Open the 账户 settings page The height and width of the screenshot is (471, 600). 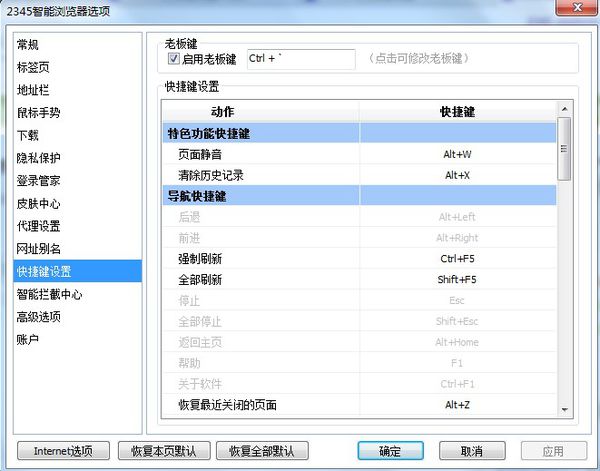77,339
